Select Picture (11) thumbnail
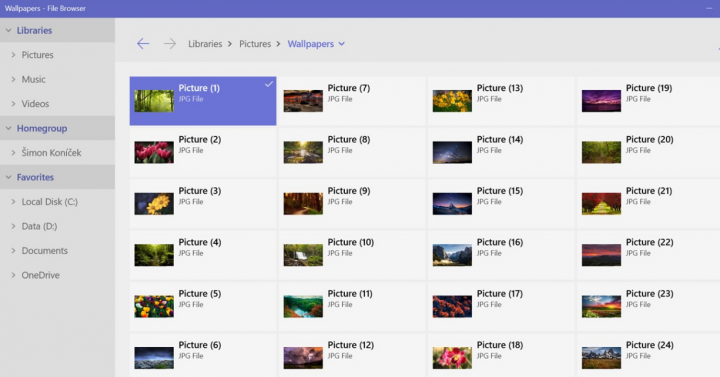720x377 pixels. (x=303, y=306)
